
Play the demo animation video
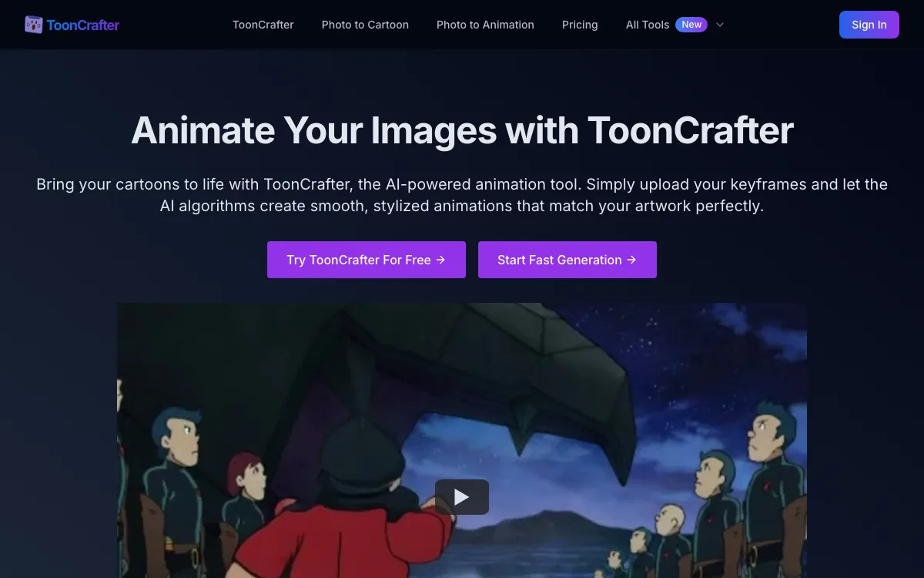462,497
